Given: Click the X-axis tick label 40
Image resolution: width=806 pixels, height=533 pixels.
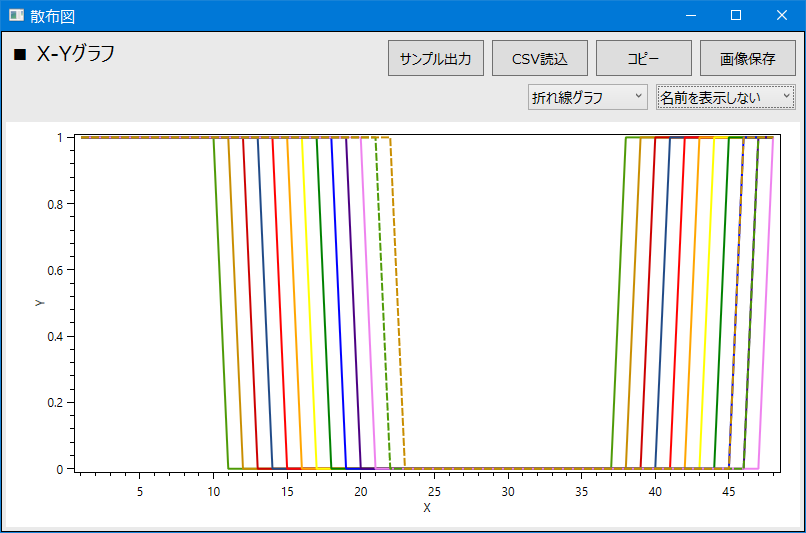Looking at the screenshot, I should (655, 492).
